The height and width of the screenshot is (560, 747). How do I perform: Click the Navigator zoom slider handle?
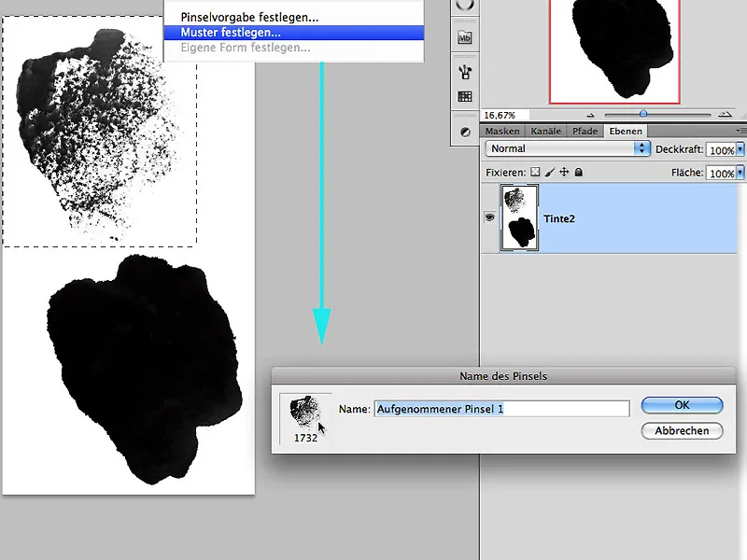coord(643,113)
